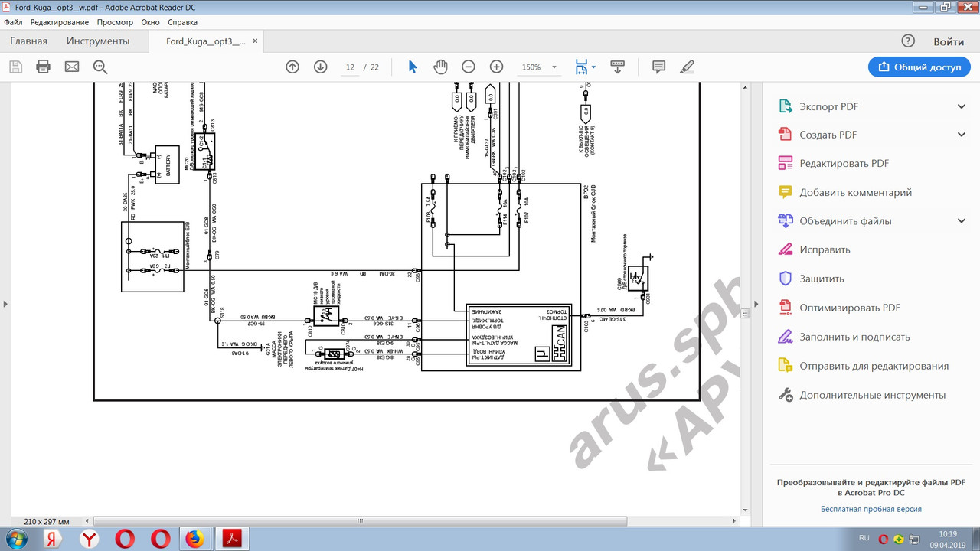Screen dimensions: 980x551
Task: Open the Windows Start button
Action: [x=15, y=539]
